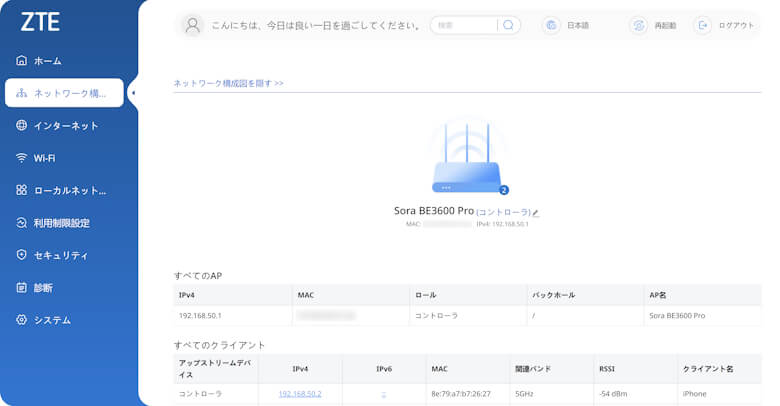Screen dimensions: 780x406
Task: Open the セキュリティ menu item
Action: coord(61,255)
